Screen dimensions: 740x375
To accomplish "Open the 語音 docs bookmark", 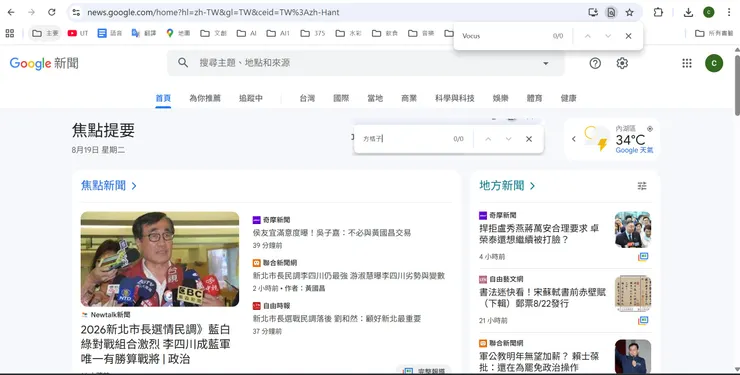I will (109, 33).
